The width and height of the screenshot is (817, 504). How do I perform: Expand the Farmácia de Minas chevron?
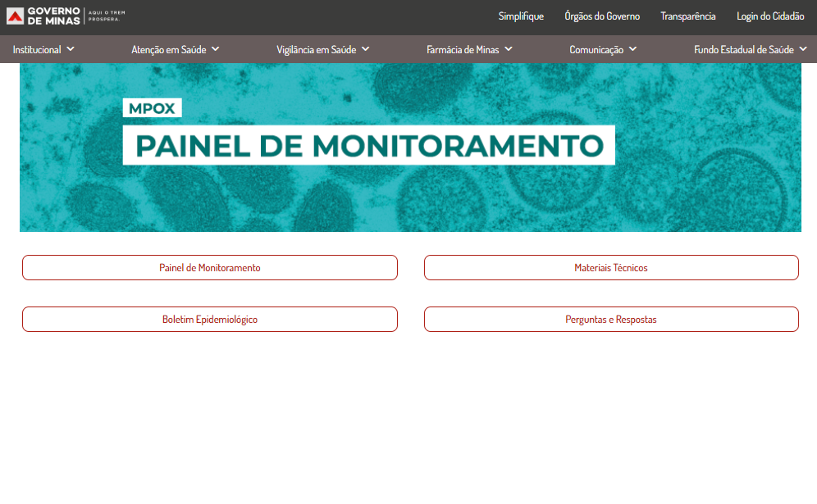[x=509, y=49]
